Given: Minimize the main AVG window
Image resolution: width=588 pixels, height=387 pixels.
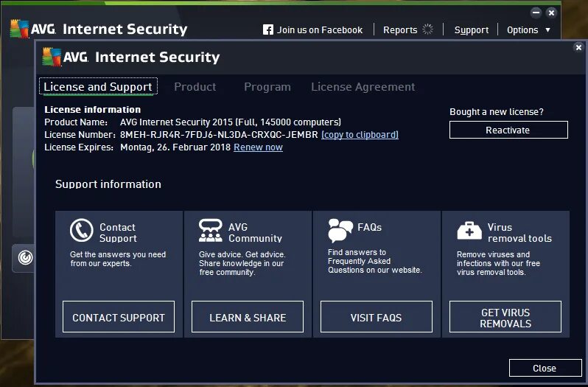Looking at the screenshot, I should click(x=536, y=13).
